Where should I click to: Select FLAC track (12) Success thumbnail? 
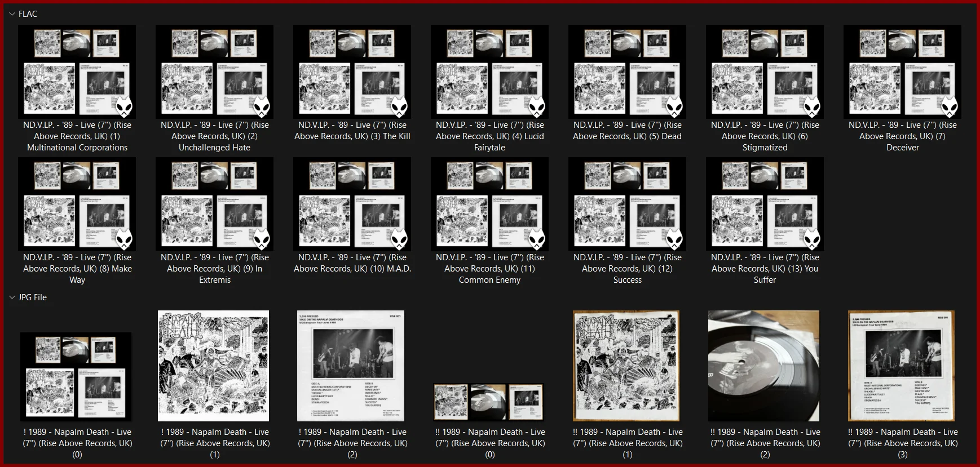pyautogui.click(x=627, y=204)
